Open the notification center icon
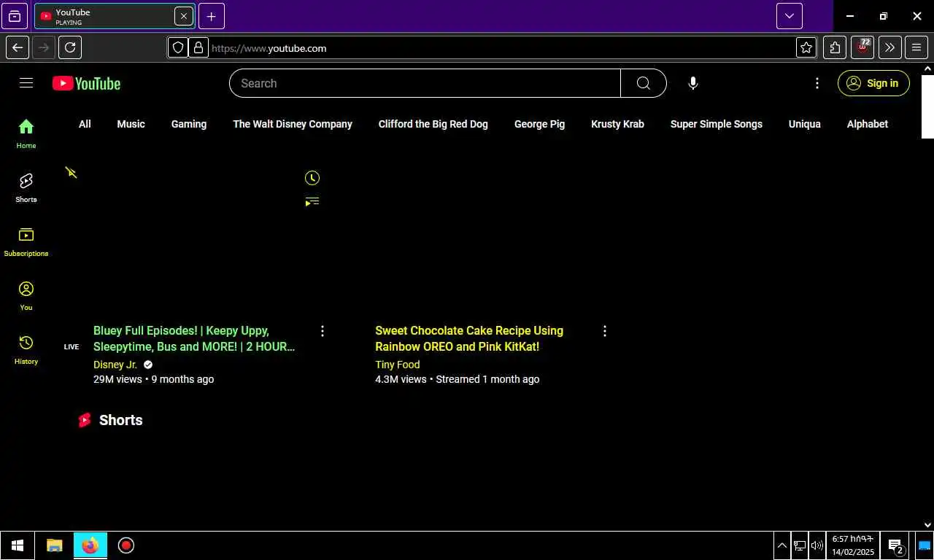Image resolution: width=934 pixels, height=560 pixels. [896, 545]
